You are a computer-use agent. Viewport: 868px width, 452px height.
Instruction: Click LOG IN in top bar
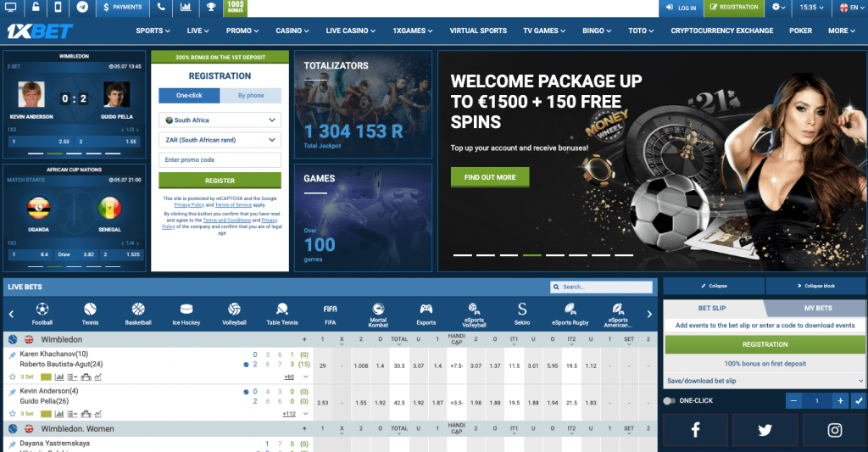coord(681,8)
